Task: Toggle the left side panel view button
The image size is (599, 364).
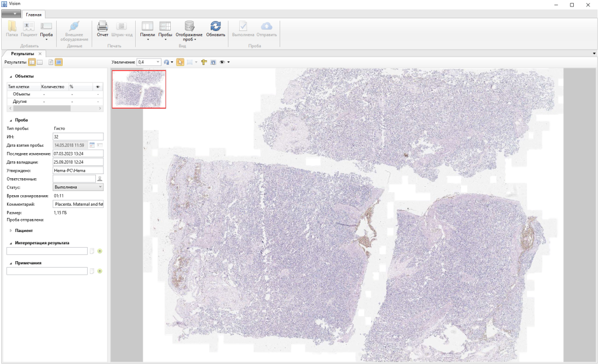Action: [32, 62]
